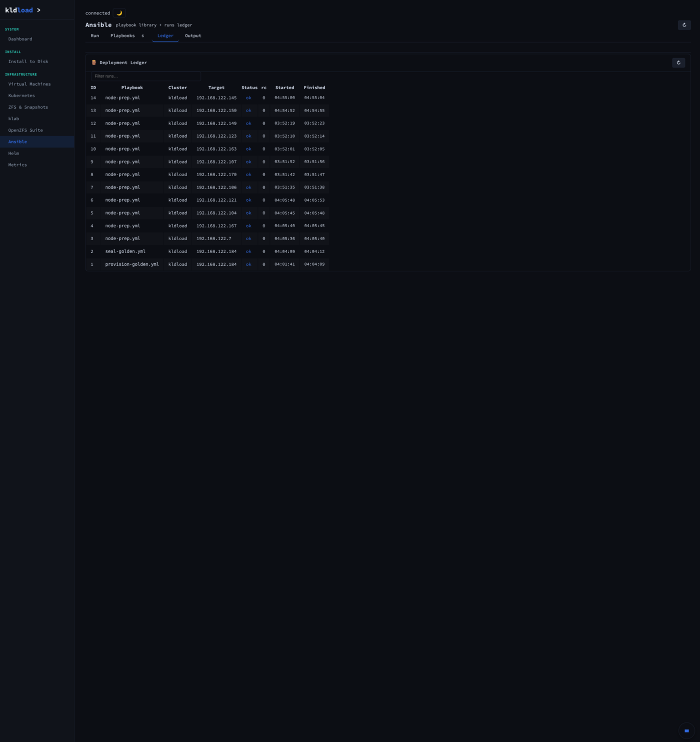This screenshot has width=700, height=742.
Task: Click the Cluster column header
Action: tap(177, 88)
